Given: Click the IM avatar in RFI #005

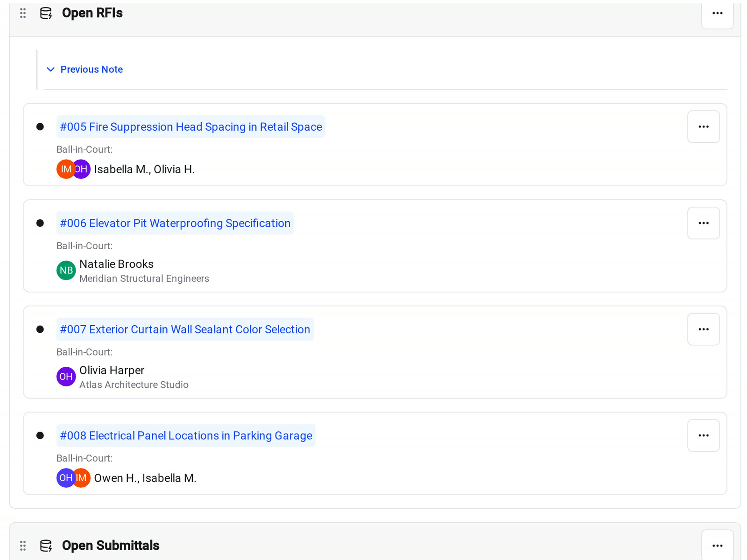Looking at the screenshot, I should (x=65, y=169).
